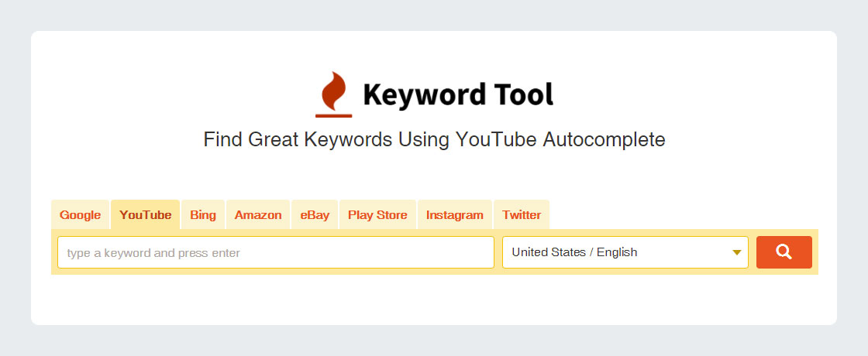
Task: Switch to the Bing tab
Action: (202, 214)
